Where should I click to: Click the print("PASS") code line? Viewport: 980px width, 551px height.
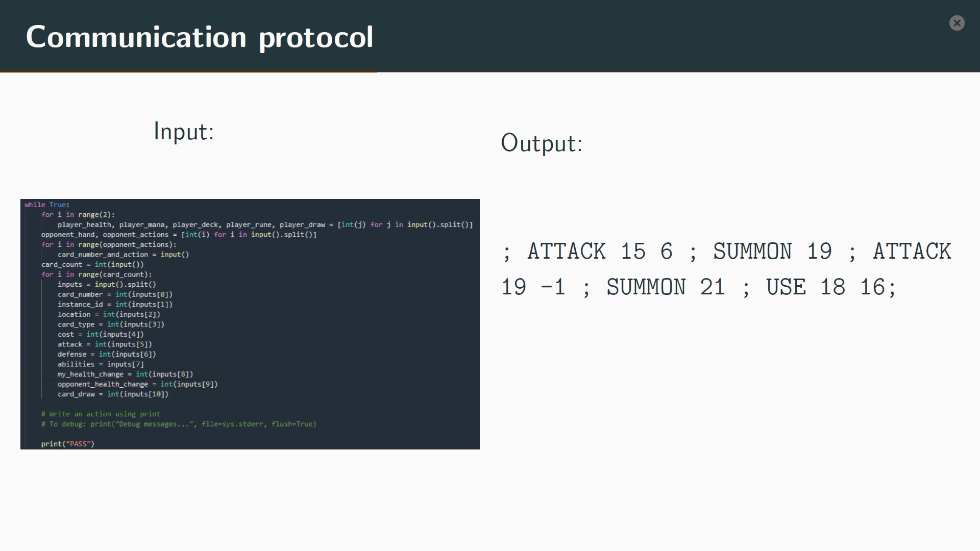(x=68, y=444)
